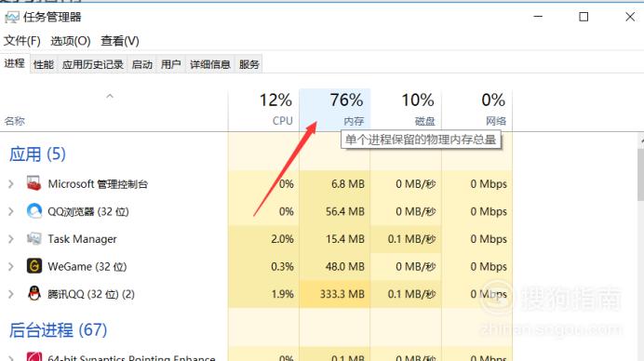Select the 应用 (5) group heading
The height and width of the screenshot is (361, 644).
click(37, 154)
